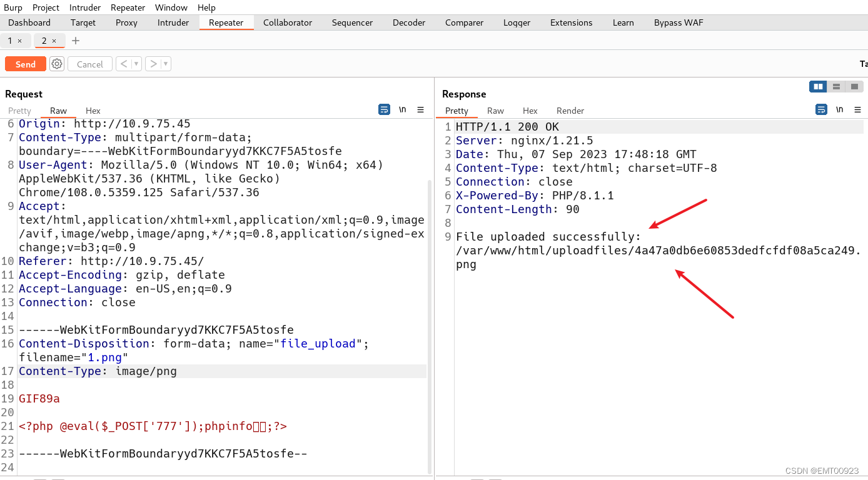Open the request pane options menu
The height and width of the screenshot is (480, 868).
click(421, 109)
